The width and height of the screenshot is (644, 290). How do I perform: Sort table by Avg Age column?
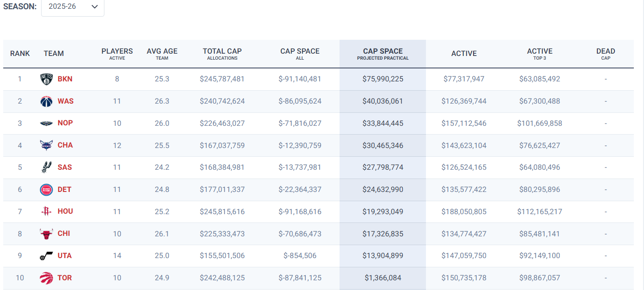tap(162, 54)
